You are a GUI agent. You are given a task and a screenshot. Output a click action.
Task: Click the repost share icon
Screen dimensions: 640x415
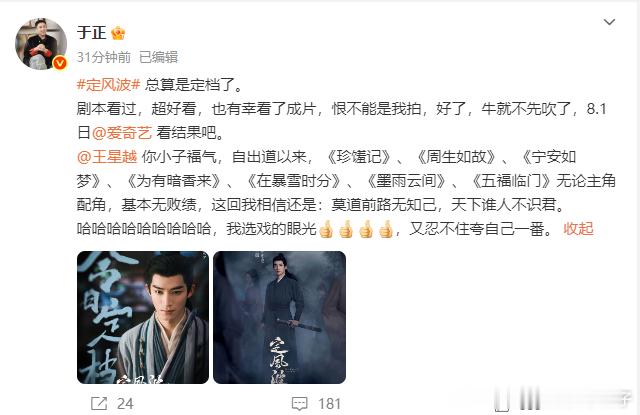(x=99, y=404)
